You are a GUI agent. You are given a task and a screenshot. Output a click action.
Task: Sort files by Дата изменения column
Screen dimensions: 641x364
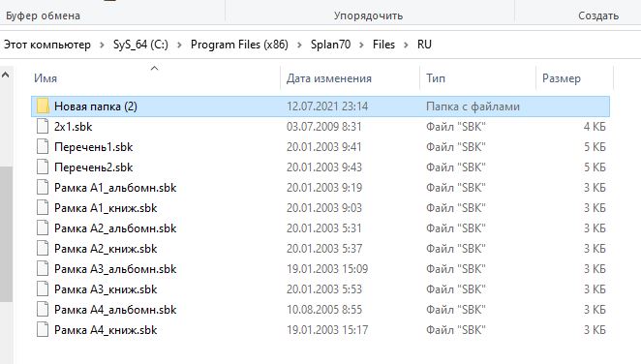[351, 78]
